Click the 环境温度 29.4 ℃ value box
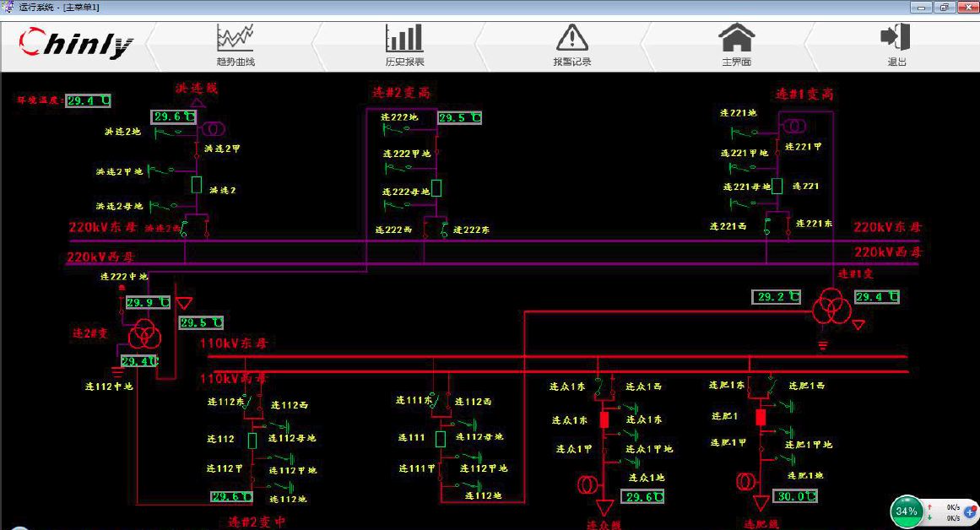This screenshot has height=530, width=980. 88,100
